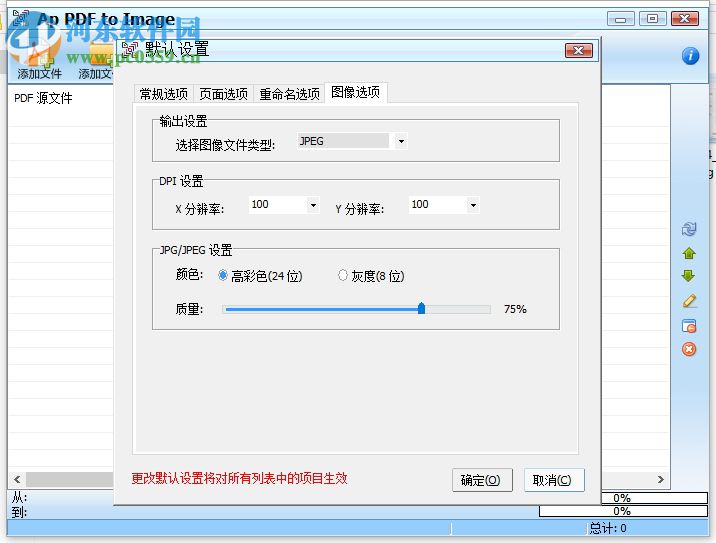Click the 总计: 0 status bar entry
The width and height of the screenshot is (716, 543).
[x=608, y=528]
